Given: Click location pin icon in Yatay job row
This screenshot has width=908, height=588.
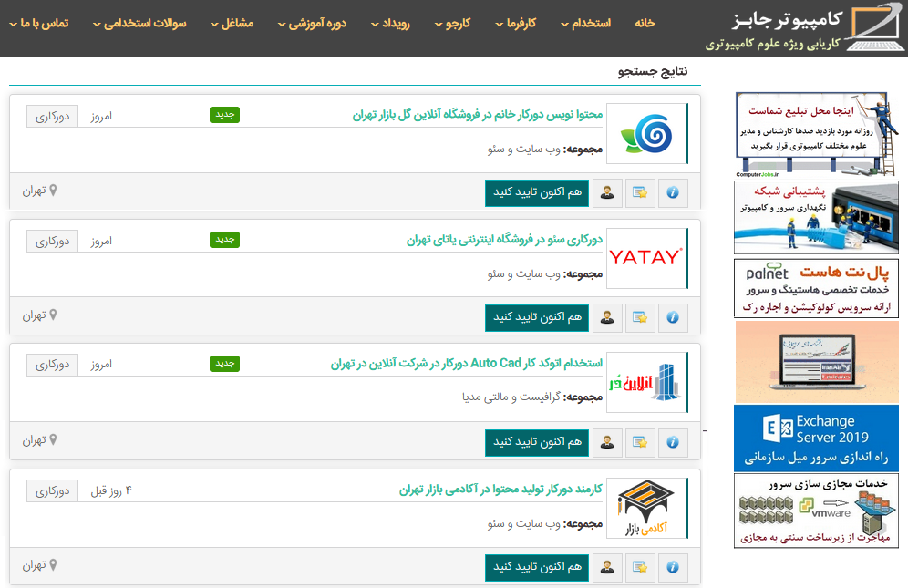Looking at the screenshot, I should click(53, 315).
